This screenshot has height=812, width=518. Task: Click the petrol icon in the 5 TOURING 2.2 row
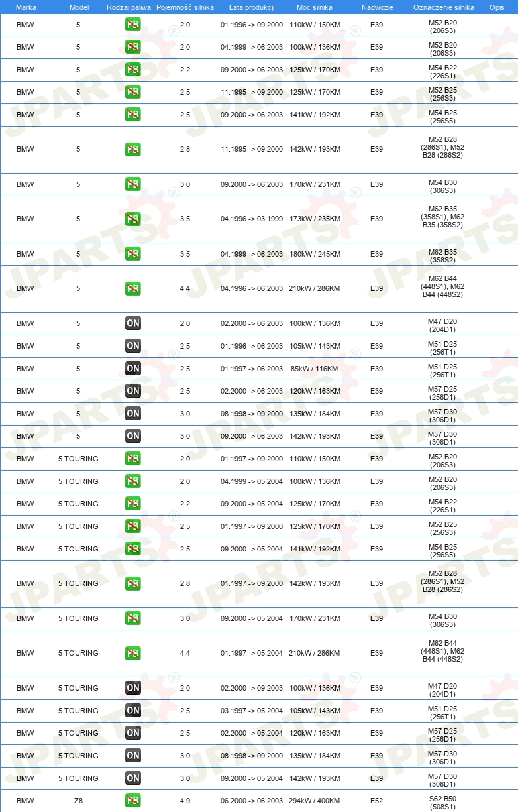[133, 504]
